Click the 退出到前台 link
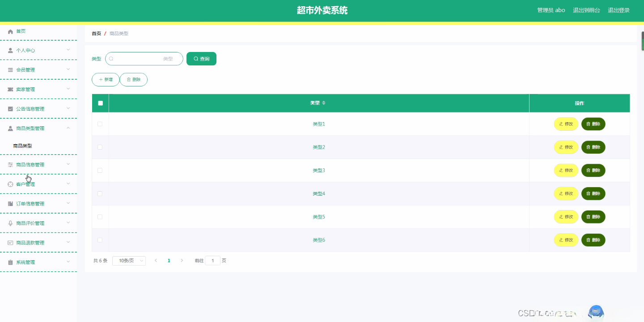This screenshot has height=322, width=644. 587,10
